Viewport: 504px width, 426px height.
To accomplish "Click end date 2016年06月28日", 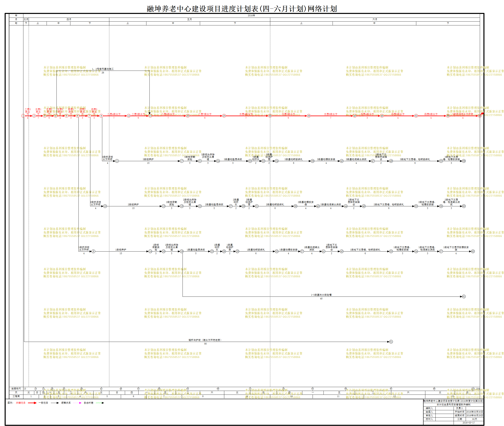I will (x=475, y=416).
